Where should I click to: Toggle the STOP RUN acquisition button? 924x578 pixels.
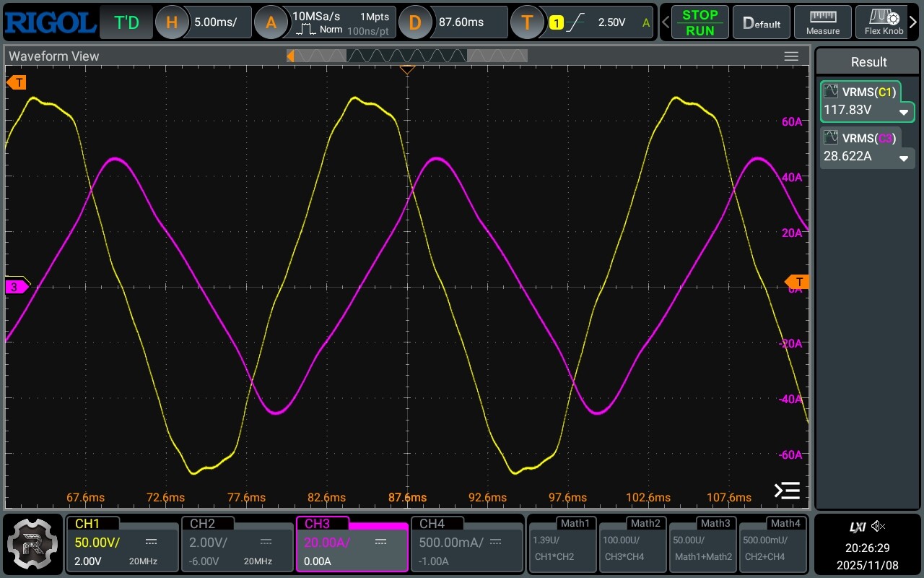[x=699, y=22]
